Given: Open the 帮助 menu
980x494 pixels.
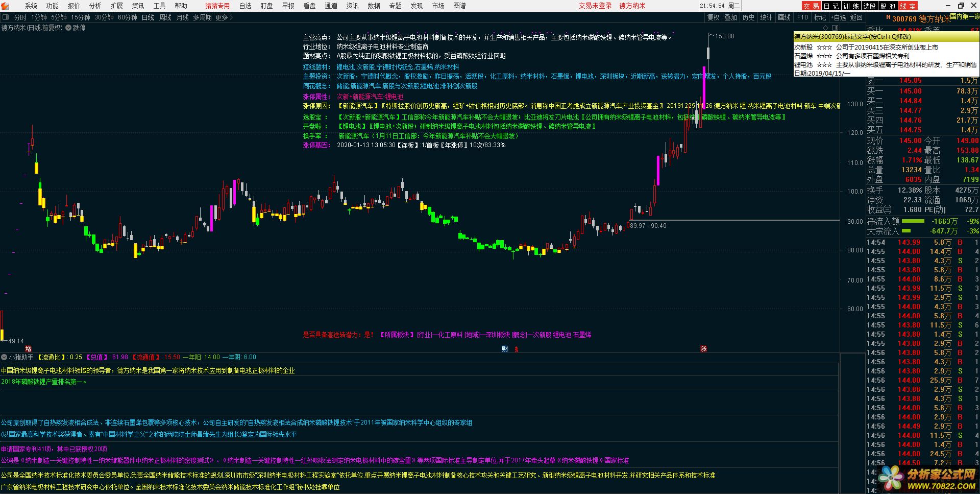Looking at the screenshot, I should 181,6.
